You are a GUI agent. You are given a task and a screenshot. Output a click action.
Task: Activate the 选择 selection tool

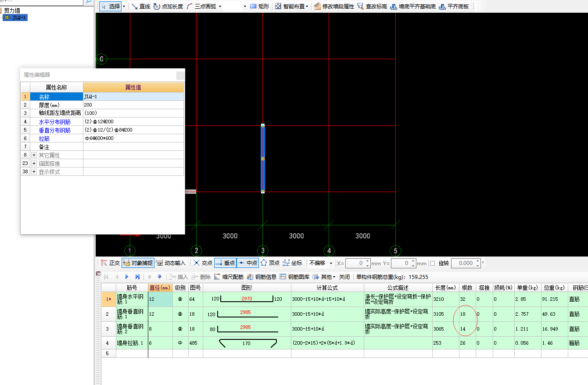point(110,7)
